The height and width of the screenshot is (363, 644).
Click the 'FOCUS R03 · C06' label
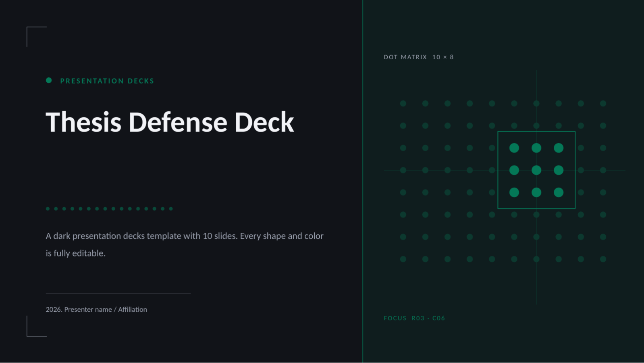tap(414, 318)
